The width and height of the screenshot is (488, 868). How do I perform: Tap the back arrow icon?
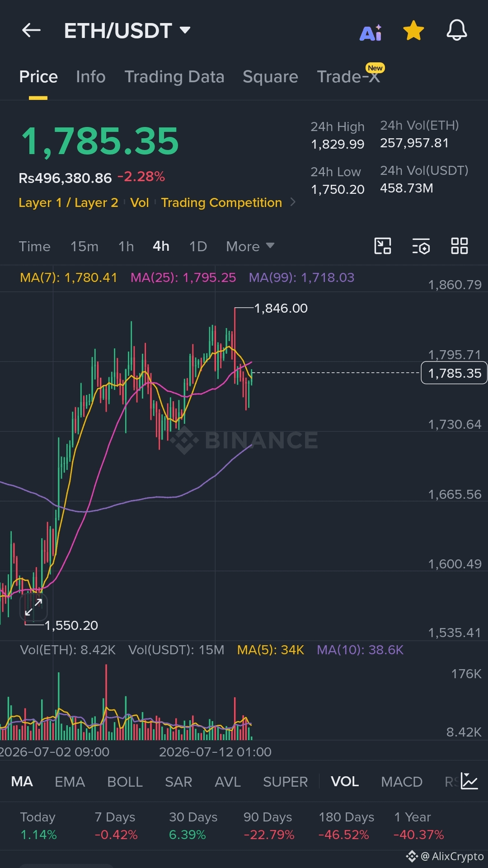pyautogui.click(x=31, y=30)
